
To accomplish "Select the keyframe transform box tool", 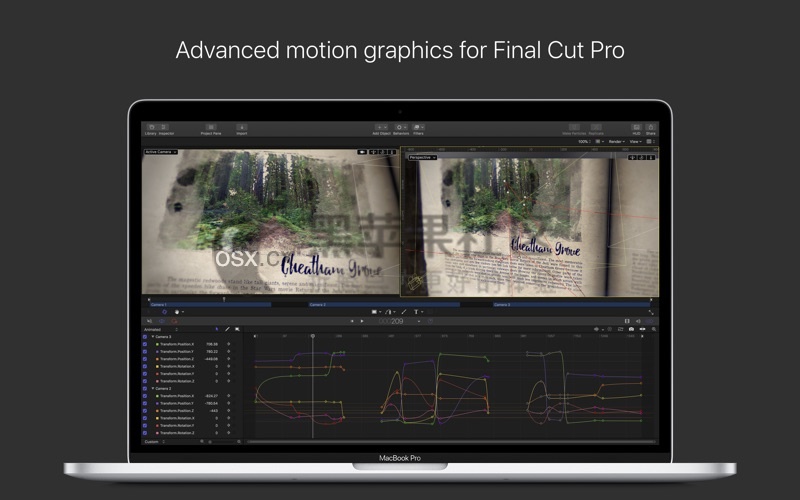I will pos(237,330).
